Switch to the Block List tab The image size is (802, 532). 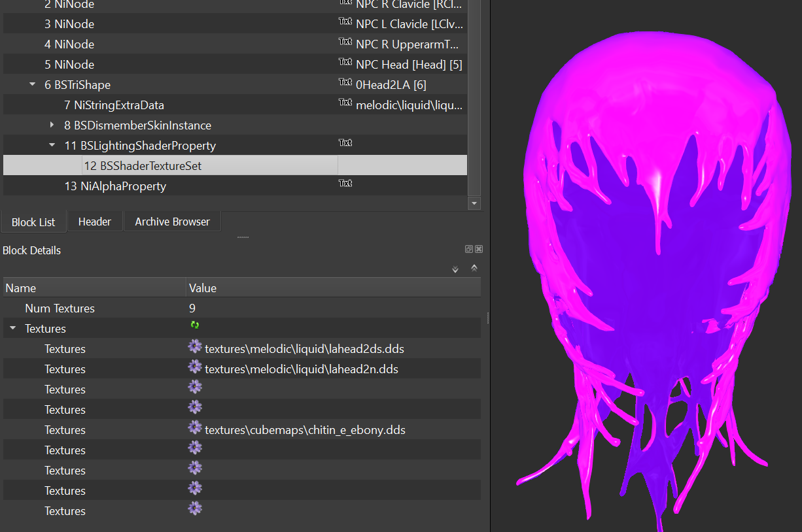click(x=33, y=222)
